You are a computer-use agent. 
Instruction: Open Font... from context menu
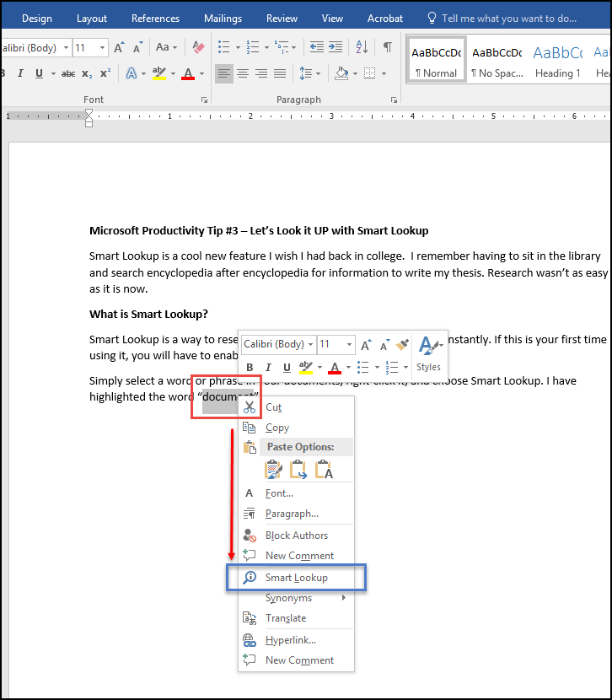pos(296,493)
